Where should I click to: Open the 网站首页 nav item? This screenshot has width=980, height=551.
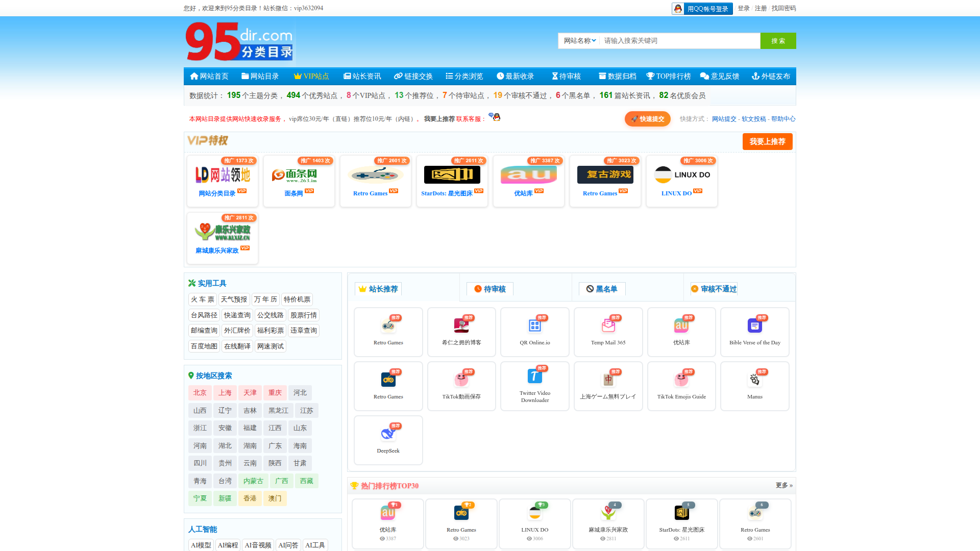click(209, 76)
